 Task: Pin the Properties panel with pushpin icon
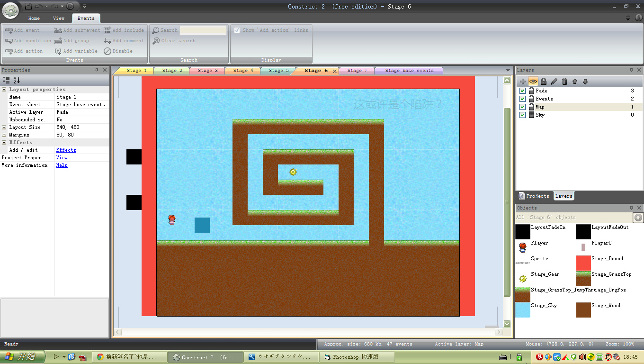(x=97, y=70)
